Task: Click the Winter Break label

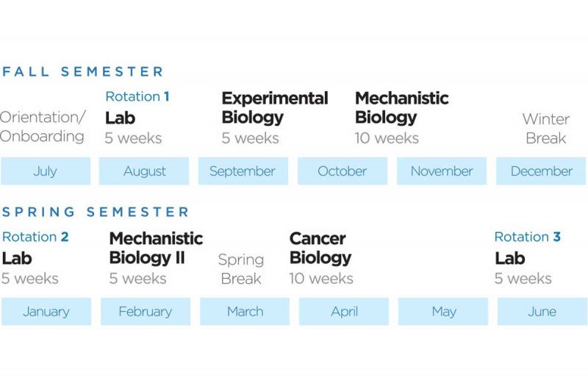Action: 545,128
